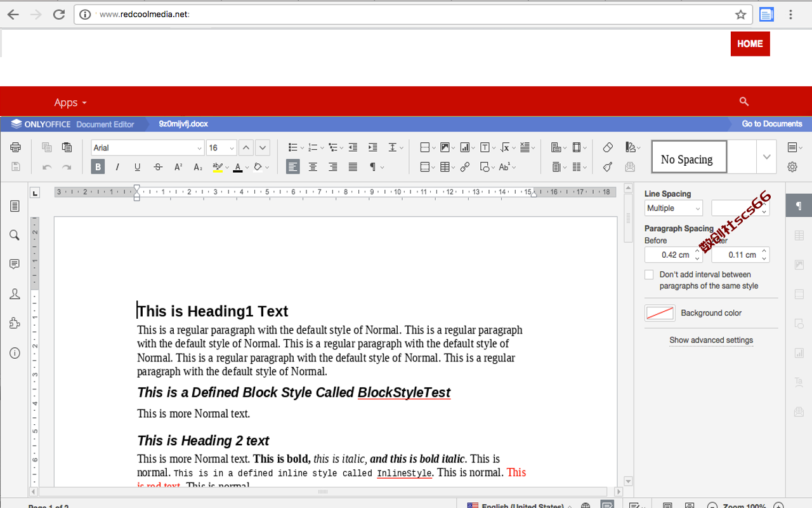Open Search in the left sidebar
This screenshot has width=812, height=508.
[x=15, y=235]
